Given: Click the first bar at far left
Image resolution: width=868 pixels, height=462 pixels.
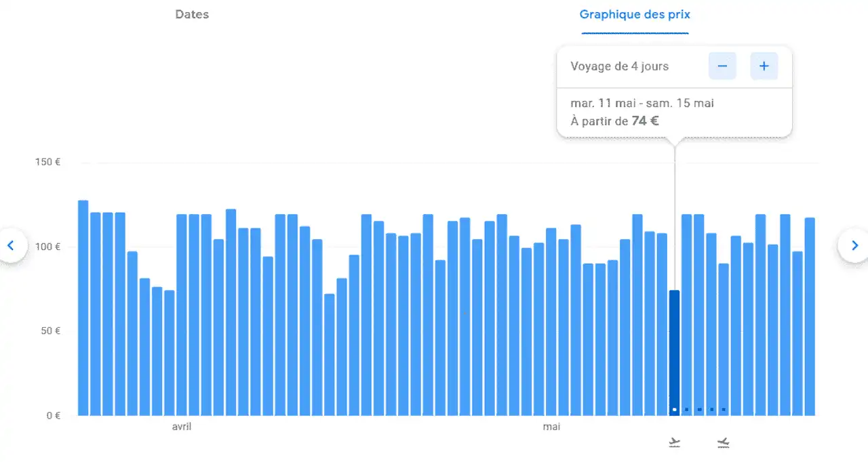Looking at the screenshot, I should coord(83,308).
